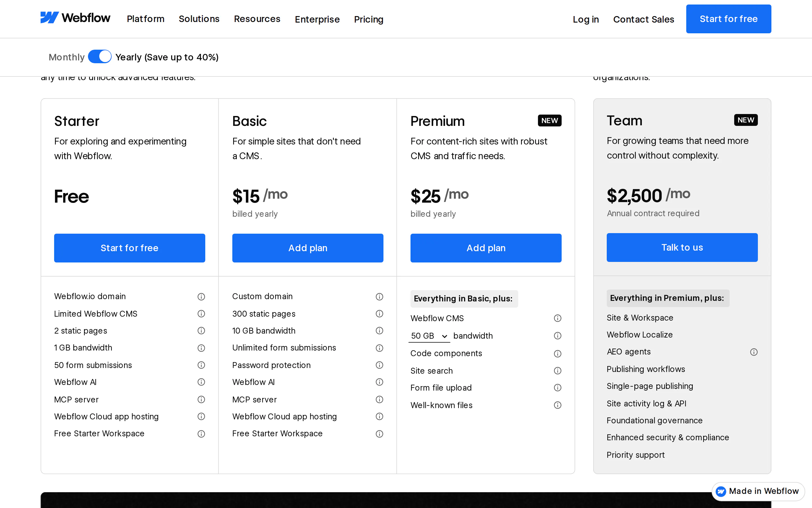Open info icon for Limited Webflow CMS
Image resolution: width=812 pixels, height=508 pixels.
tap(201, 314)
